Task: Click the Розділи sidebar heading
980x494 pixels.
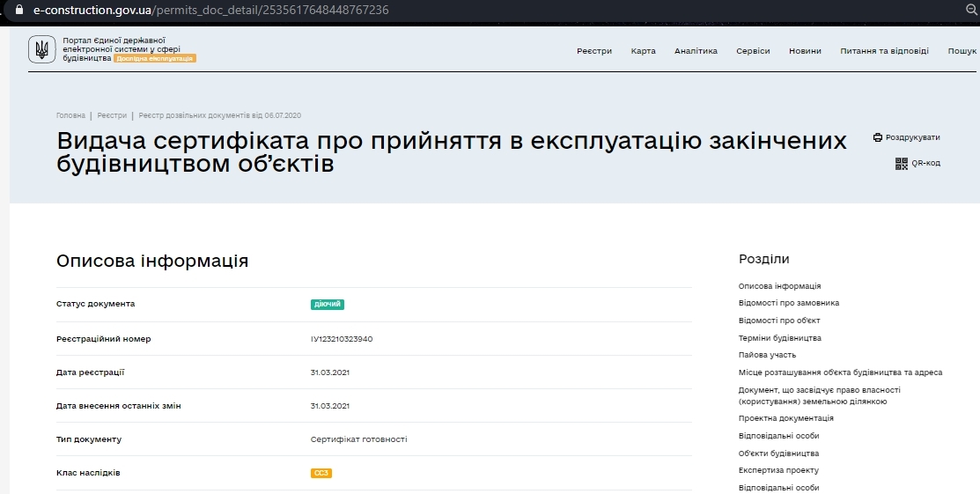Action: pos(763,259)
